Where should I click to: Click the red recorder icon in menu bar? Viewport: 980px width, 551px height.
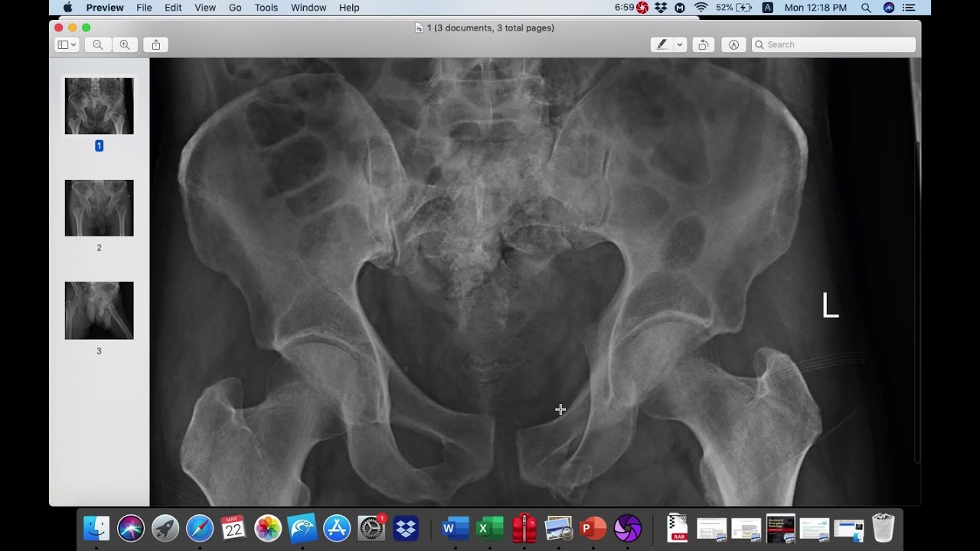pos(642,8)
